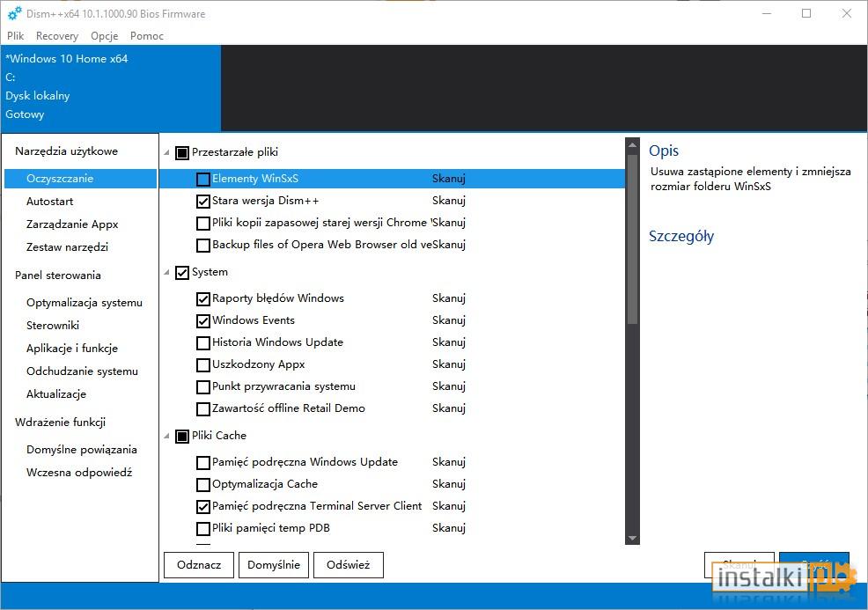Click the Odśwież button
868x610 pixels.
(x=348, y=565)
